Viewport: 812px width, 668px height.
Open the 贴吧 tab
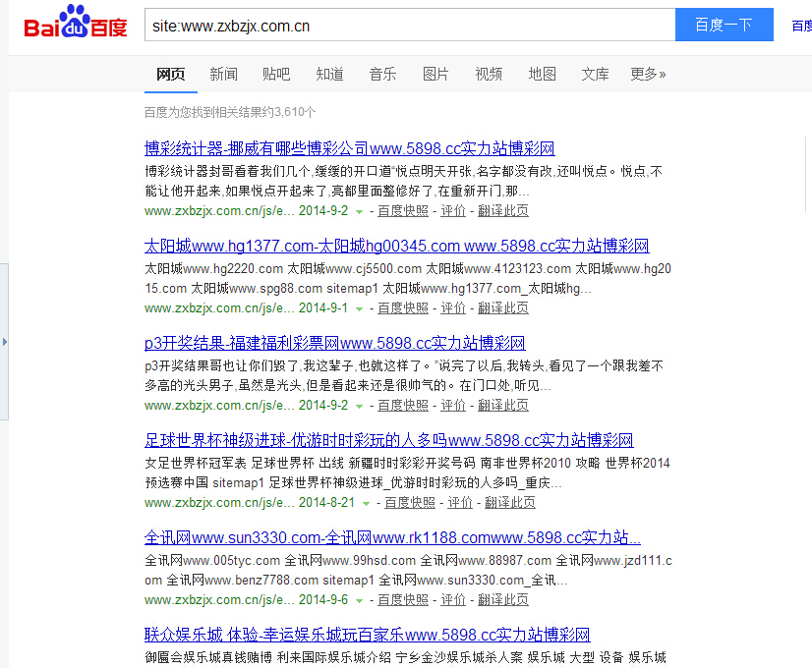tap(276, 75)
